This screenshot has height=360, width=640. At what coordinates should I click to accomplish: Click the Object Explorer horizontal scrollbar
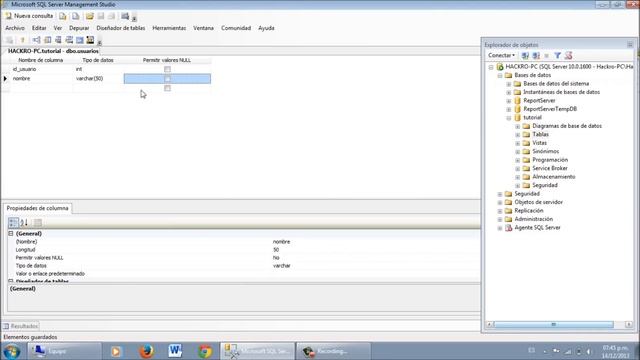(553, 324)
